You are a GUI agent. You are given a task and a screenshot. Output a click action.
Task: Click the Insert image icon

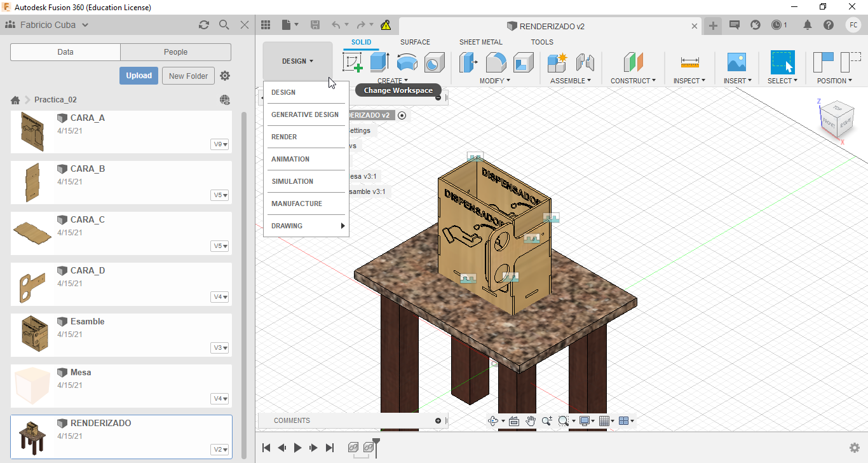[736, 62]
